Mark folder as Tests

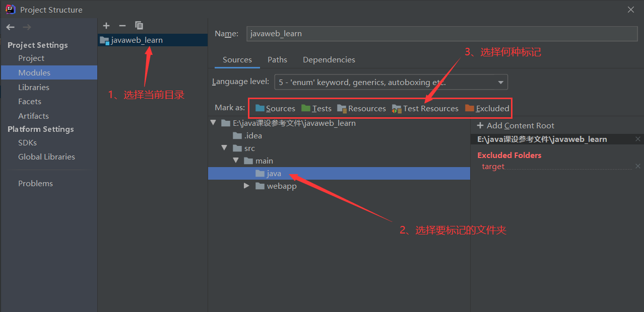point(316,108)
